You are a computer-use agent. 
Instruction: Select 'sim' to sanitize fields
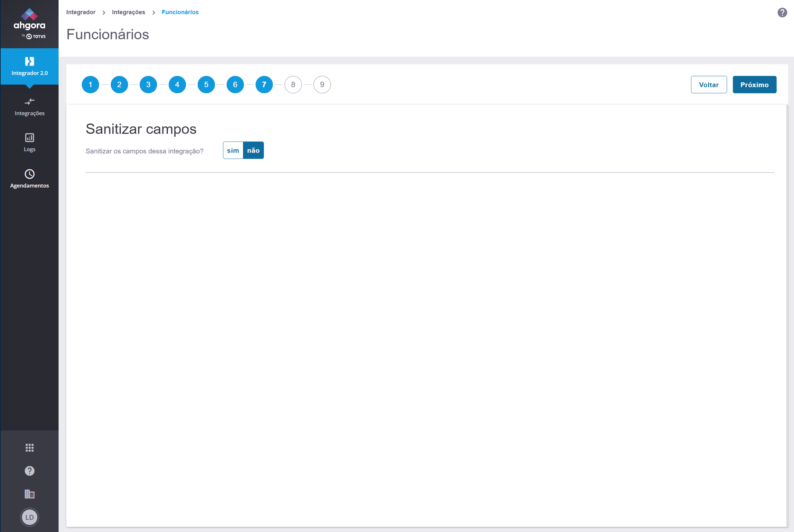[233, 150]
